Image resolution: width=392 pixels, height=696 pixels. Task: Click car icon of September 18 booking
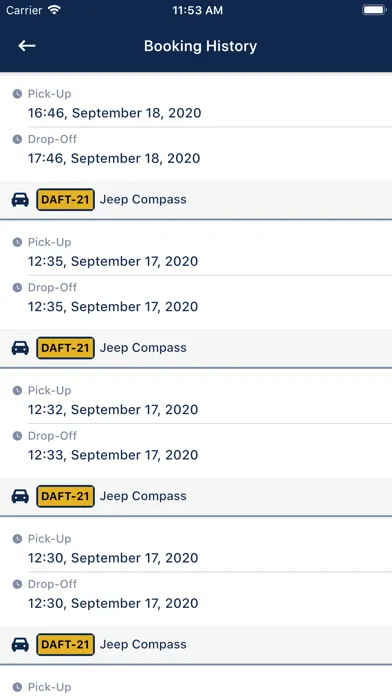click(20, 200)
